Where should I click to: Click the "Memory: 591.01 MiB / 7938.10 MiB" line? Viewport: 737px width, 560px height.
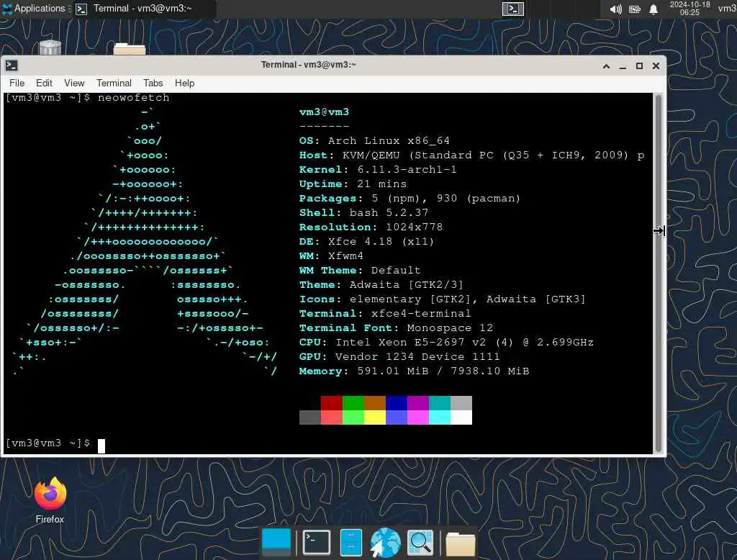coord(414,371)
